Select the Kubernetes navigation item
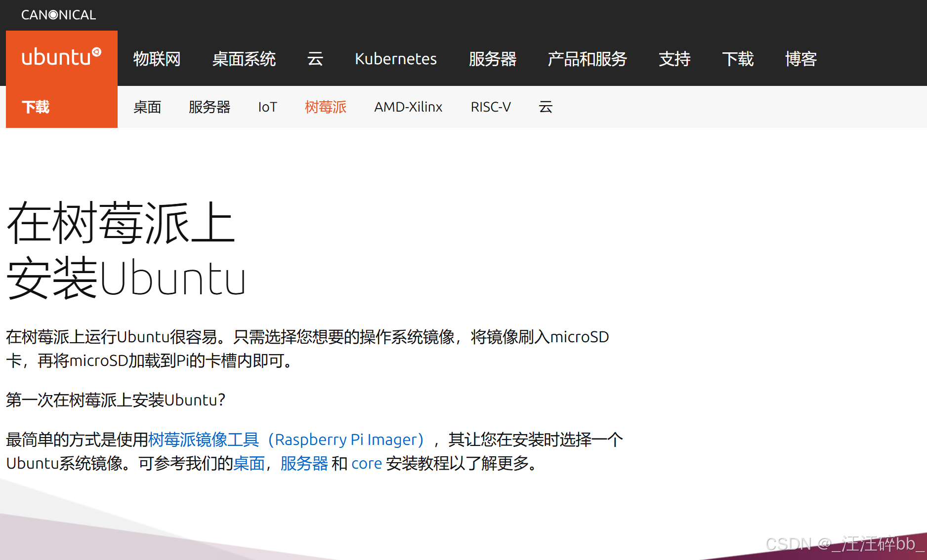Screen dimensions: 927x560 coord(395,59)
